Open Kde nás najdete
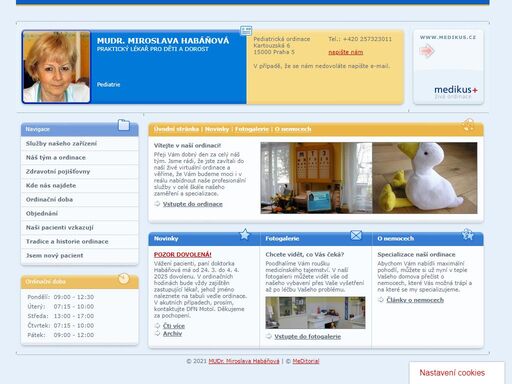Image resolution: width=512 pixels, height=384 pixels. pyautogui.click(x=80, y=185)
